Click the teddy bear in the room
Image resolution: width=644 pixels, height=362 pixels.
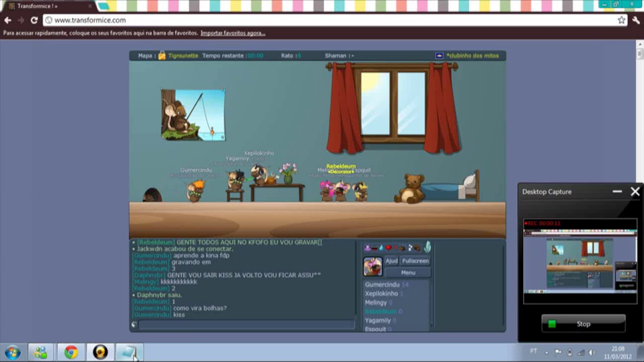pyautogui.click(x=411, y=189)
